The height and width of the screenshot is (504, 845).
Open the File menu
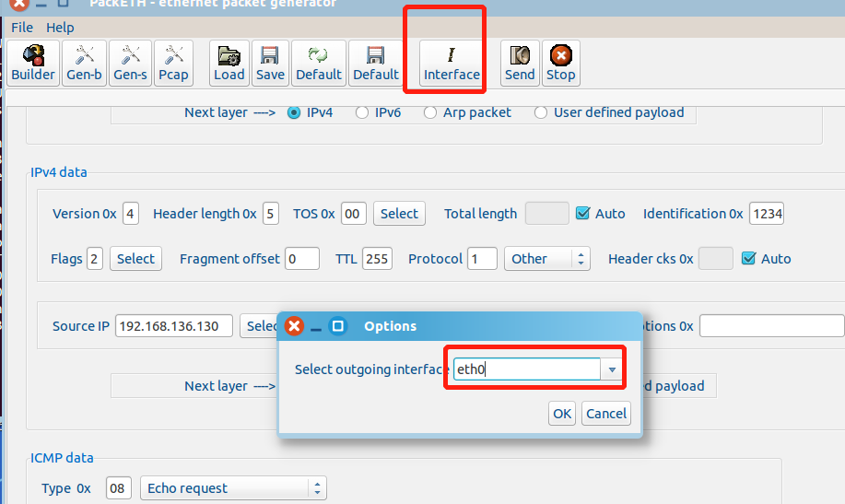click(22, 28)
